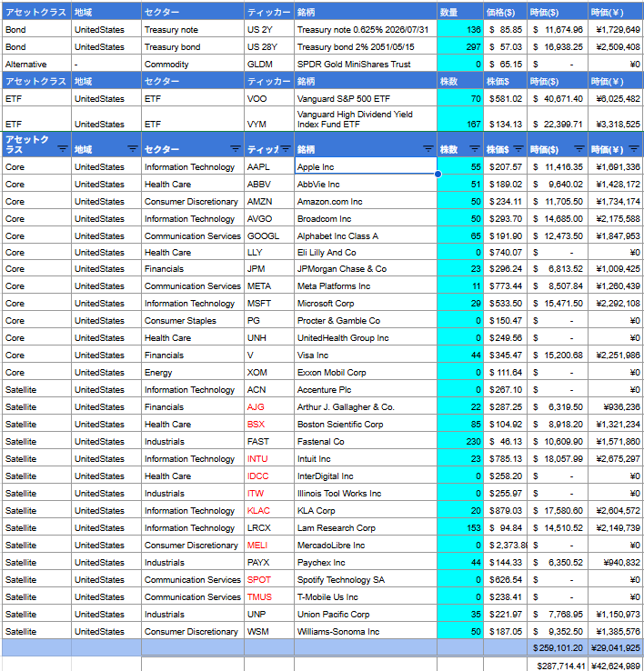Click the red 'BSX' ticker cell

click(269, 424)
